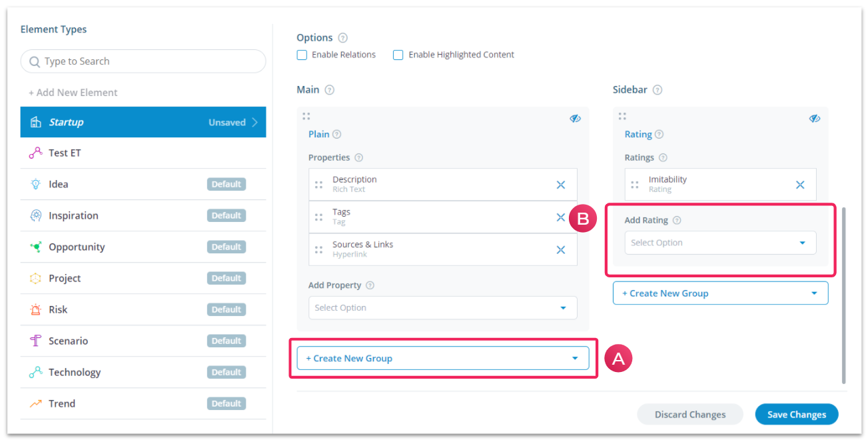Select the Opportunity element type
This screenshot has height=442, width=868.
(143, 247)
